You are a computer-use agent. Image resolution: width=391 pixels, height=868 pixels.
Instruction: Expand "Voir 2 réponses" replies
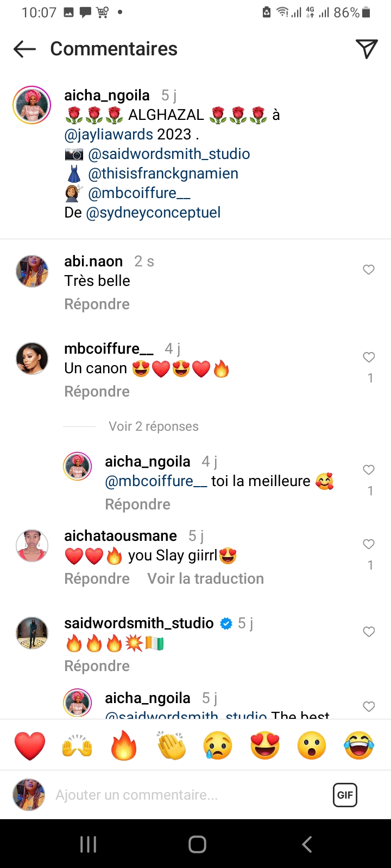pyautogui.click(x=154, y=426)
